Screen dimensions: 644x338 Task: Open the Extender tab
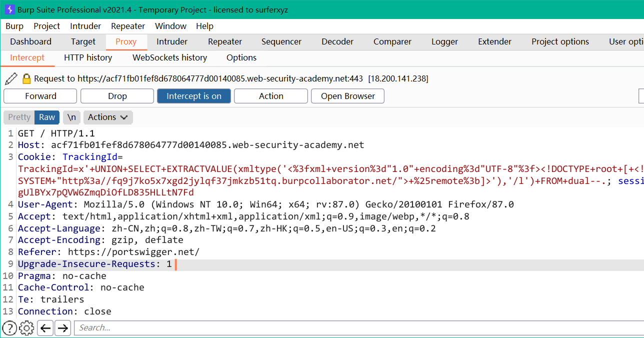pyautogui.click(x=494, y=41)
